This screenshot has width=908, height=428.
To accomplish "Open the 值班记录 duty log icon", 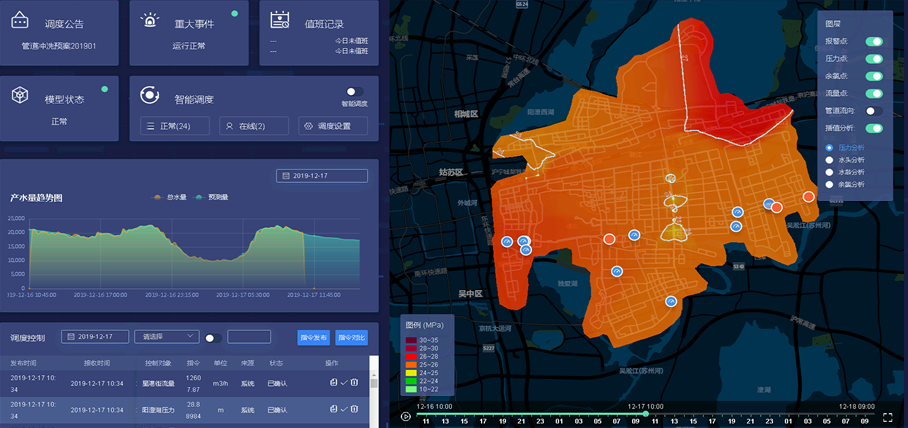I will (280, 20).
